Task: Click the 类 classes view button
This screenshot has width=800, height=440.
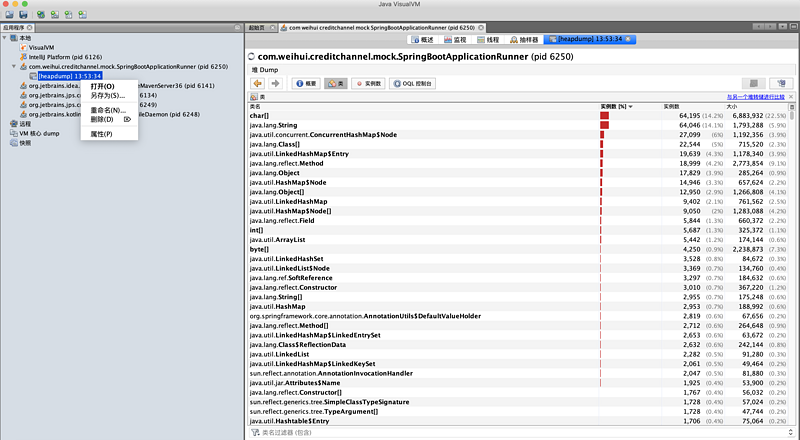Action: tap(336, 83)
